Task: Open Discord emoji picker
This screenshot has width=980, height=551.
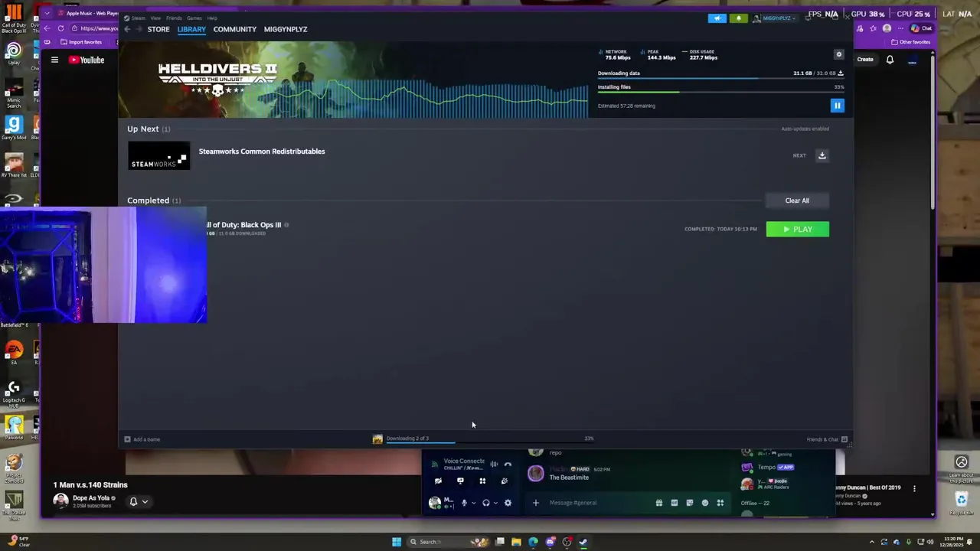Action: point(704,503)
